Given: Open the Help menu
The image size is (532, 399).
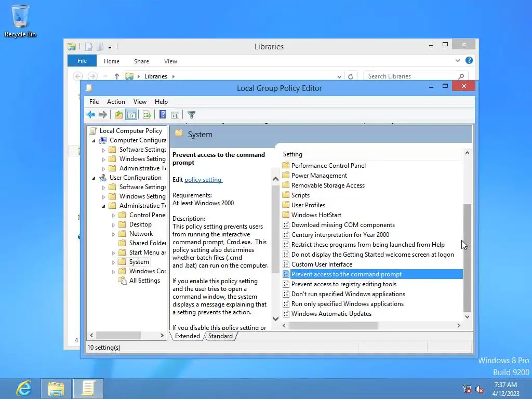Looking at the screenshot, I should [x=161, y=102].
